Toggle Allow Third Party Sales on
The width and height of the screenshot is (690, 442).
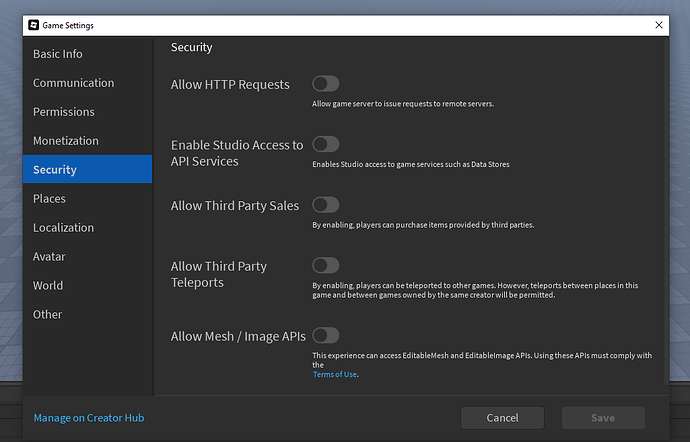pyautogui.click(x=326, y=205)
